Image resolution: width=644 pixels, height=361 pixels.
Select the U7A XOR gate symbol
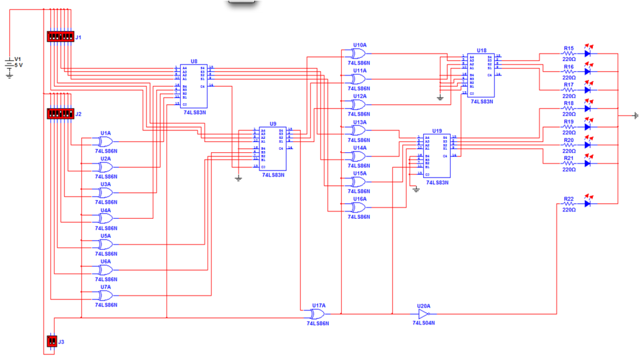105,296
